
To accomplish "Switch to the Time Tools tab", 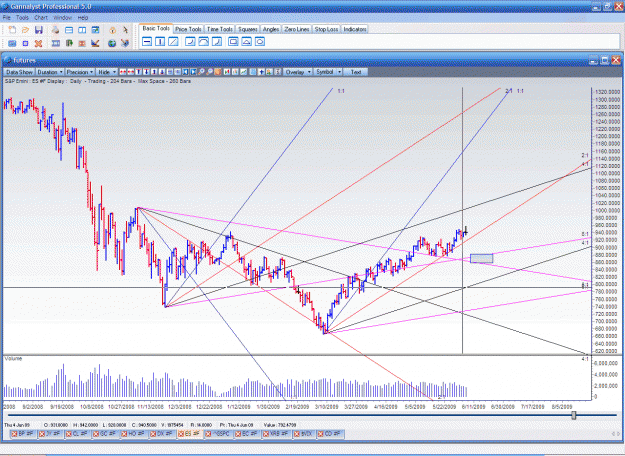I will (220, 29).
